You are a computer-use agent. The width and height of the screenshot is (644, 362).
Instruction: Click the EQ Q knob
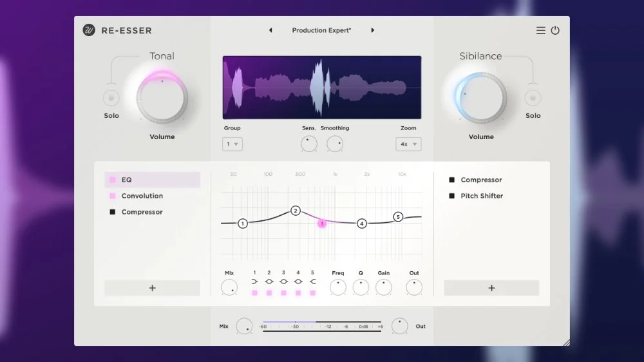361,287
